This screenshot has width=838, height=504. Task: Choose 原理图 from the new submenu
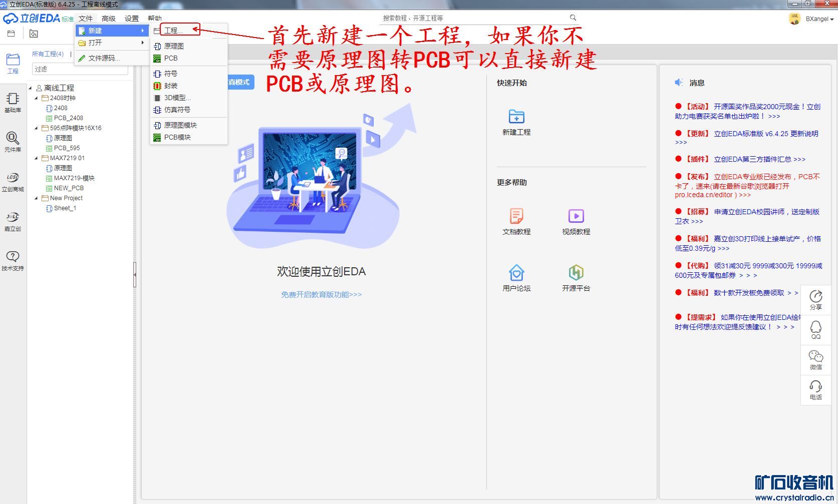tap(189, 46)
